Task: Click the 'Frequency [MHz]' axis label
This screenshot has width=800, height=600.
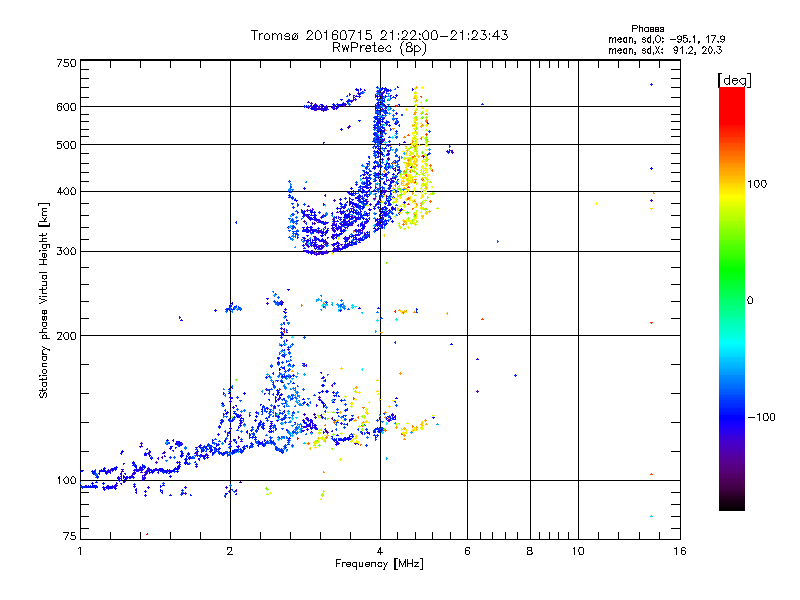Action: [379, 564]
